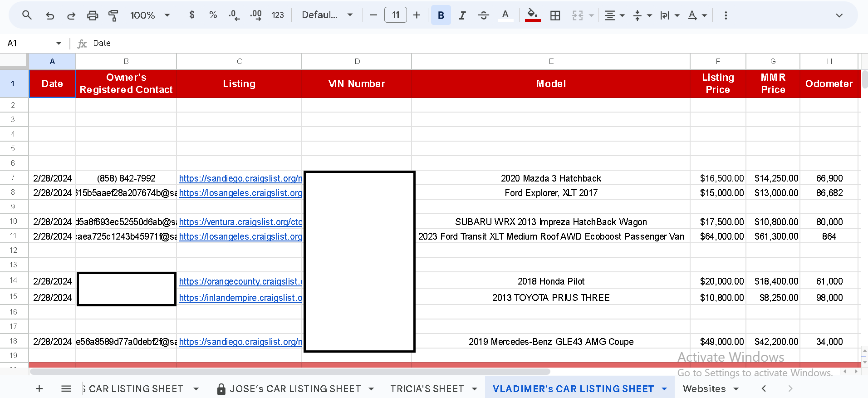868x398 pixels.
Task: Open more number formats (123)
Action: point(278,15)
